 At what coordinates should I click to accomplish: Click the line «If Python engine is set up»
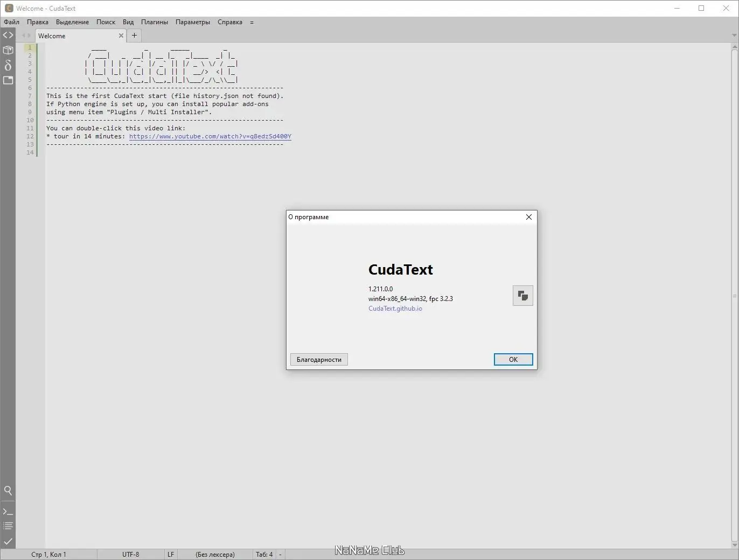coord(157,104)
